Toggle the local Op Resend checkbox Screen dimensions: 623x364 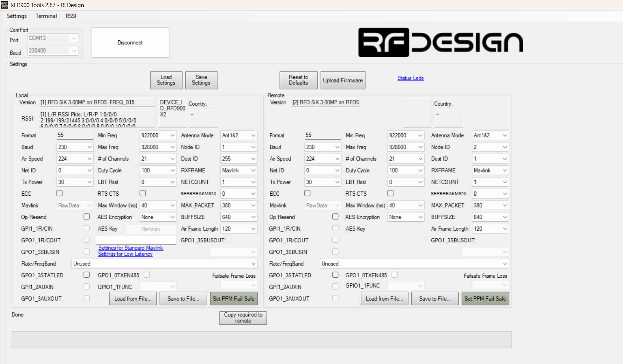[87, 217]
